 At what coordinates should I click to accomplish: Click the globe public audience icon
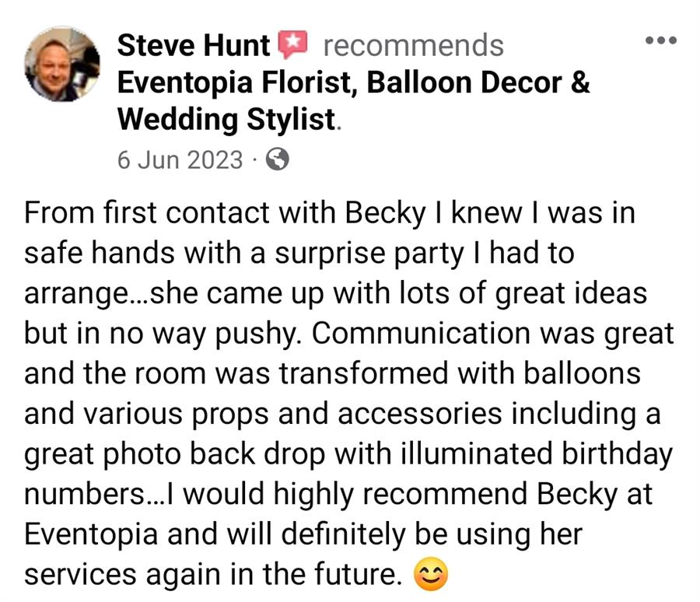277,159
